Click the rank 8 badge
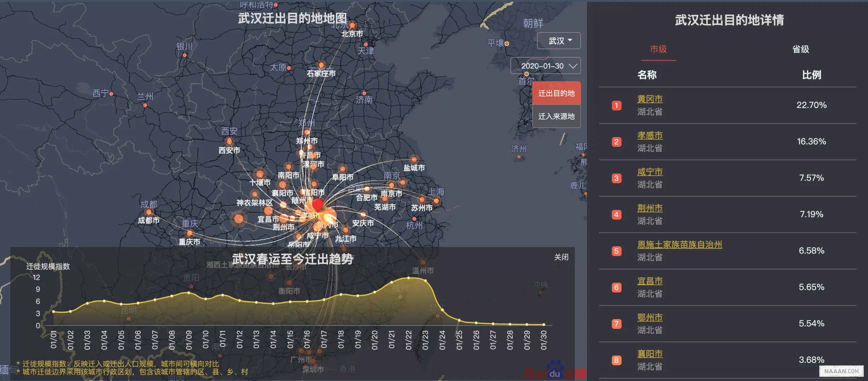 [x=616, y=360]
